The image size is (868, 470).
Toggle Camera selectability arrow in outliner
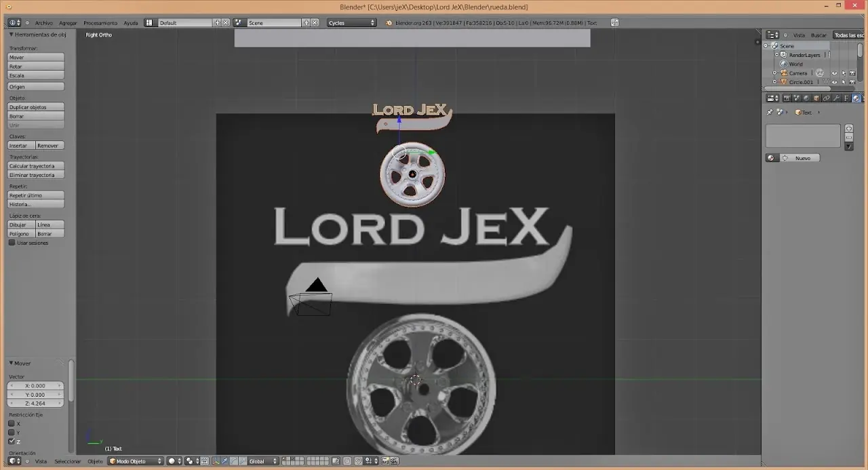tap(844, 73)
